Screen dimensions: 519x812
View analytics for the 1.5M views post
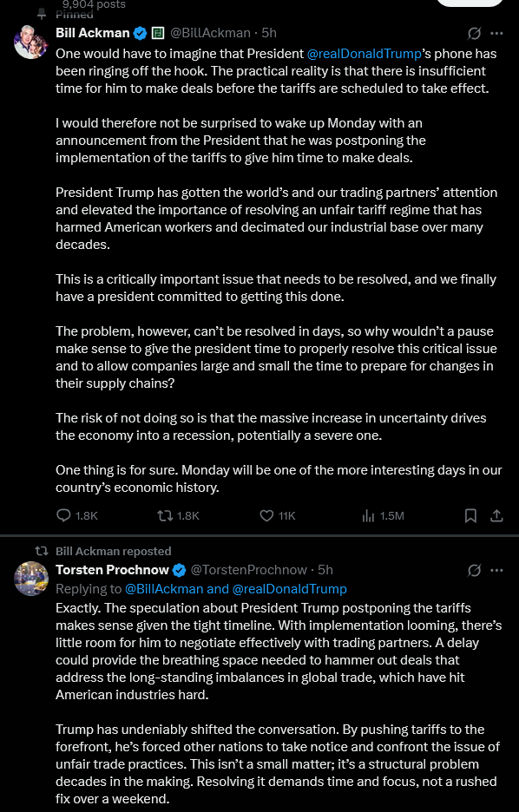coord(383,516)
